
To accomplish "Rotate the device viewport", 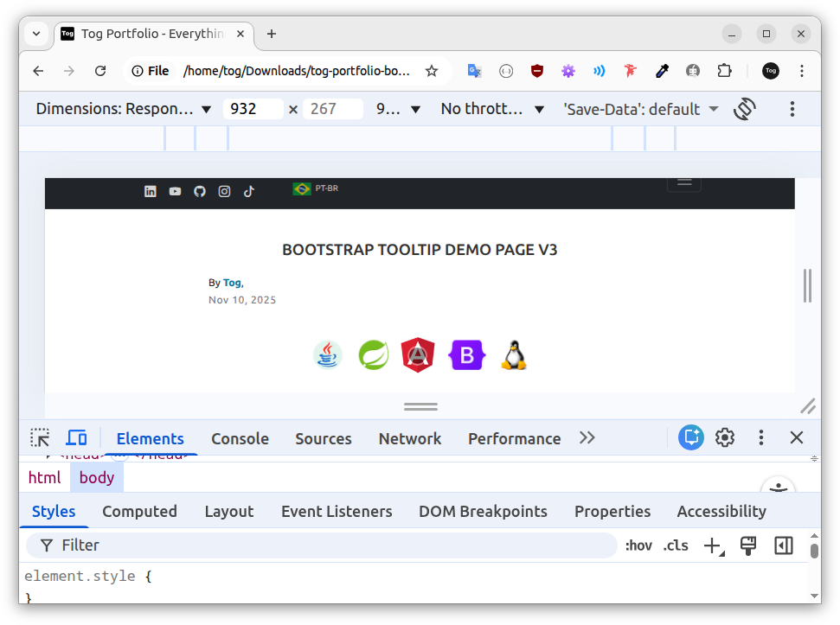I will pos(745,109).
